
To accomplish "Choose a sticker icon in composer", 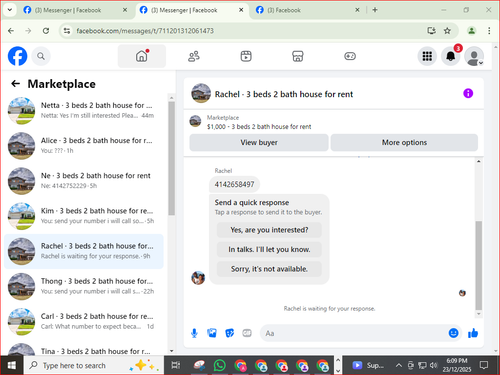I will coord(229,333).
